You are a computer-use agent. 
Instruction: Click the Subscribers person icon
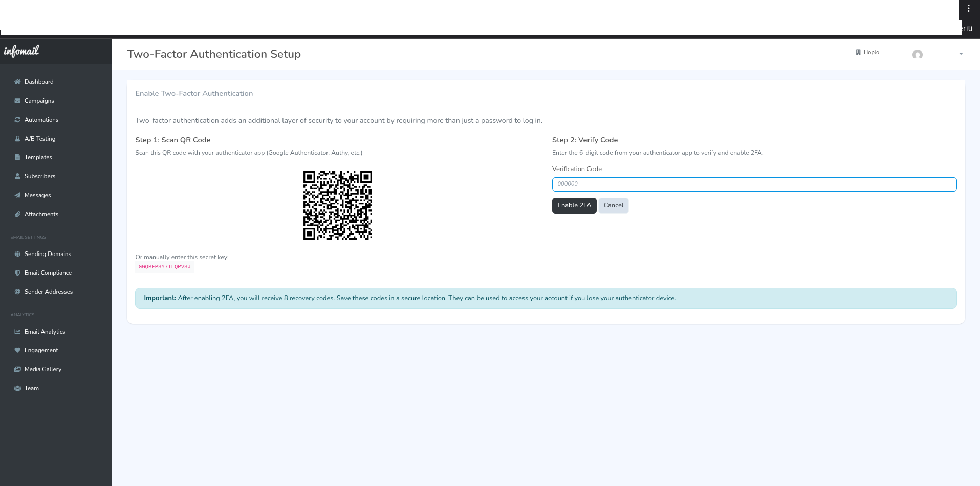click(x=17, y=176)
